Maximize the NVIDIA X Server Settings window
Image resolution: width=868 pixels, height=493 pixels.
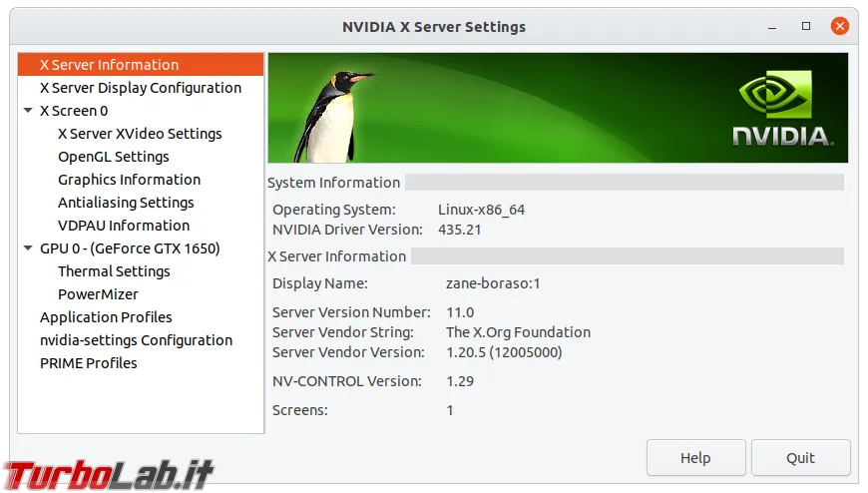click(806, 26)
